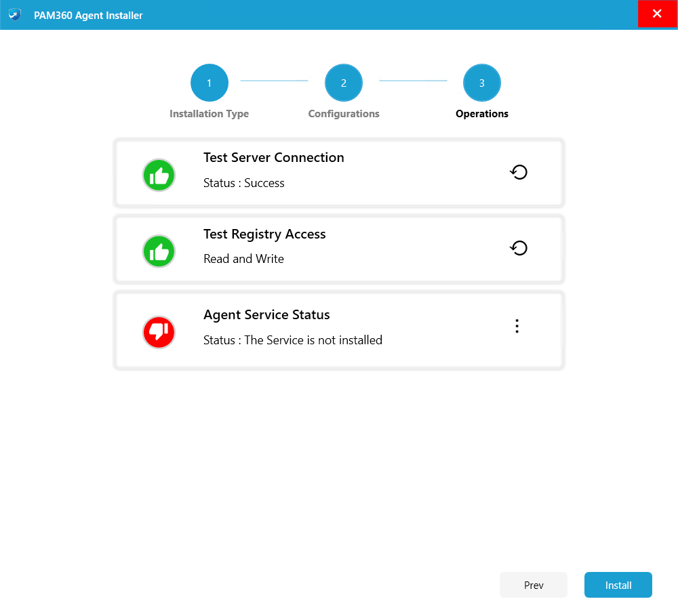Select step 3 circle
678x616 pixels.
tap(481, 83)
